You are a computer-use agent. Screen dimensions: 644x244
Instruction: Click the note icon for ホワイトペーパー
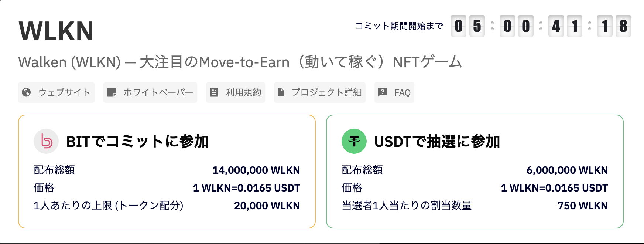(112, 92)
